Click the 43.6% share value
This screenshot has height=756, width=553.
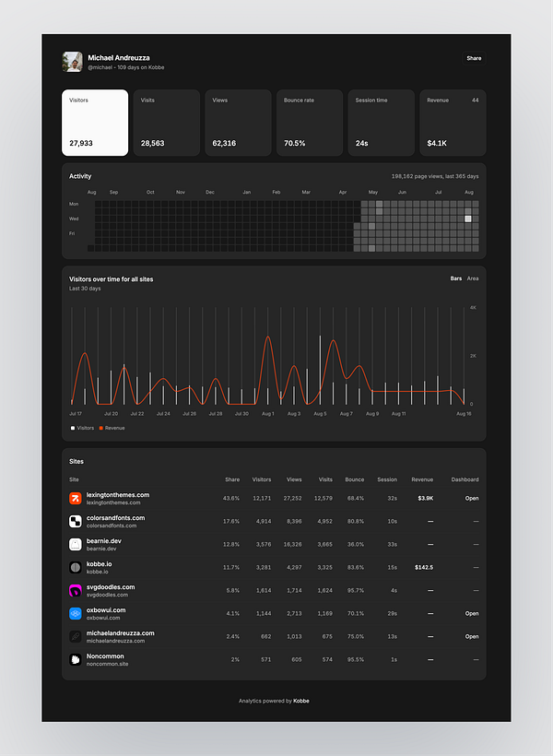(231, 499)
